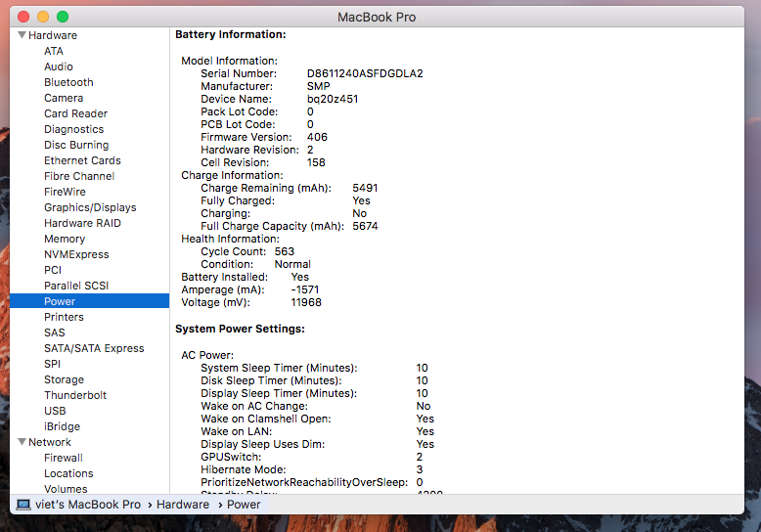Click the GPUSwitch label
The width and height of the screenshot is (761, 532).
point(231,457)
